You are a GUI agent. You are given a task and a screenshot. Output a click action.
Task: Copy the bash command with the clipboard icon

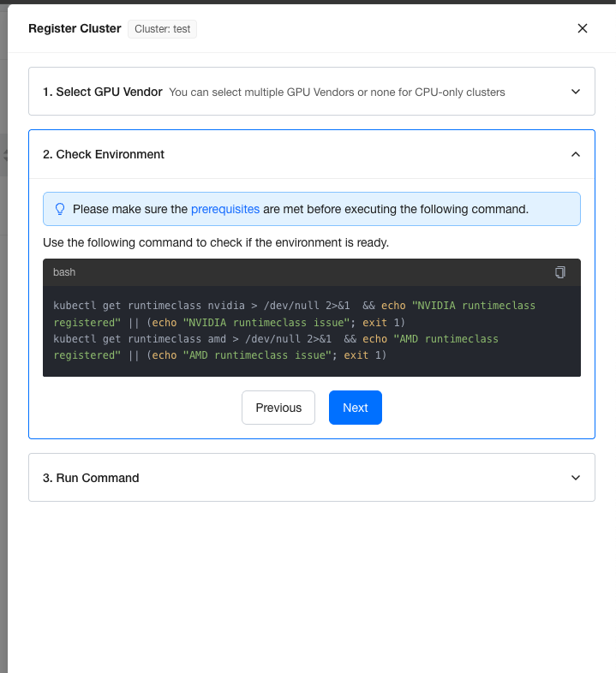(x=559, y=272)
